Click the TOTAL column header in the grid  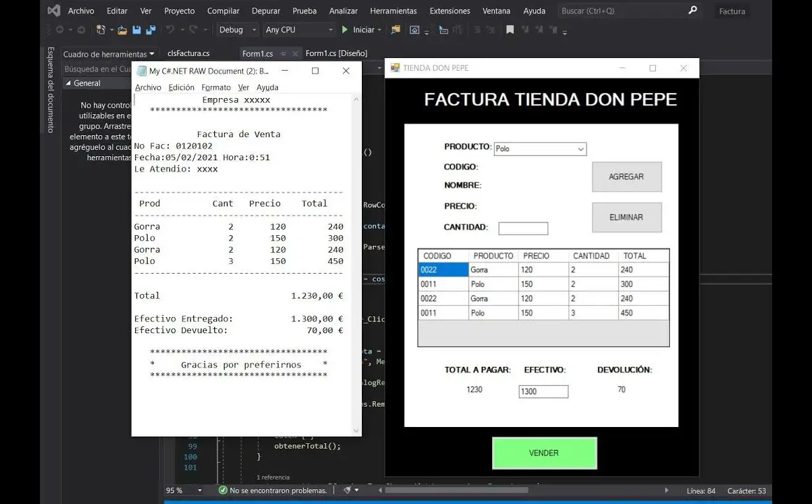[x=643, y=256]
